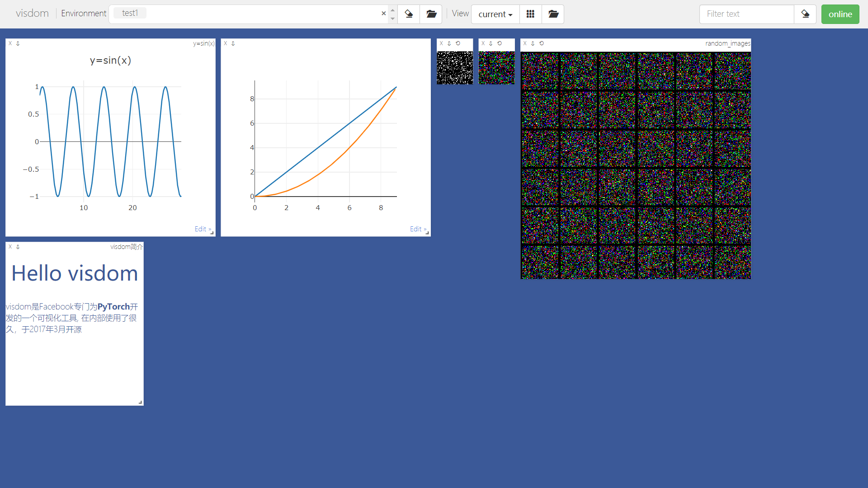The image size is (868, 488).
Task: Select the test1 environment tag
Action: point(130,13)
